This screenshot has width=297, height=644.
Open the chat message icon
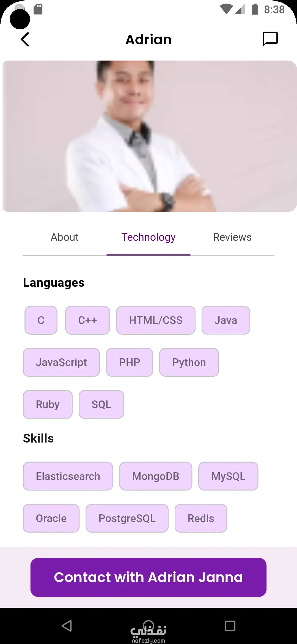point(270,39)
